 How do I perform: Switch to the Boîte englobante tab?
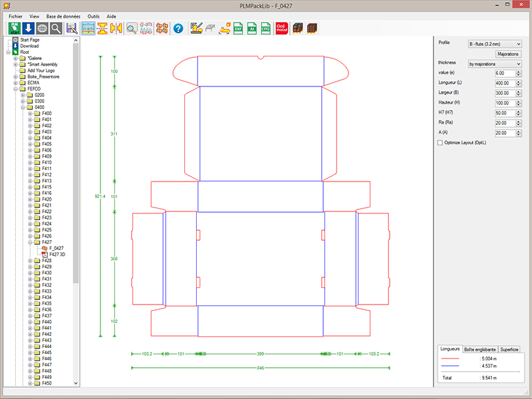[x=479, y=349]
